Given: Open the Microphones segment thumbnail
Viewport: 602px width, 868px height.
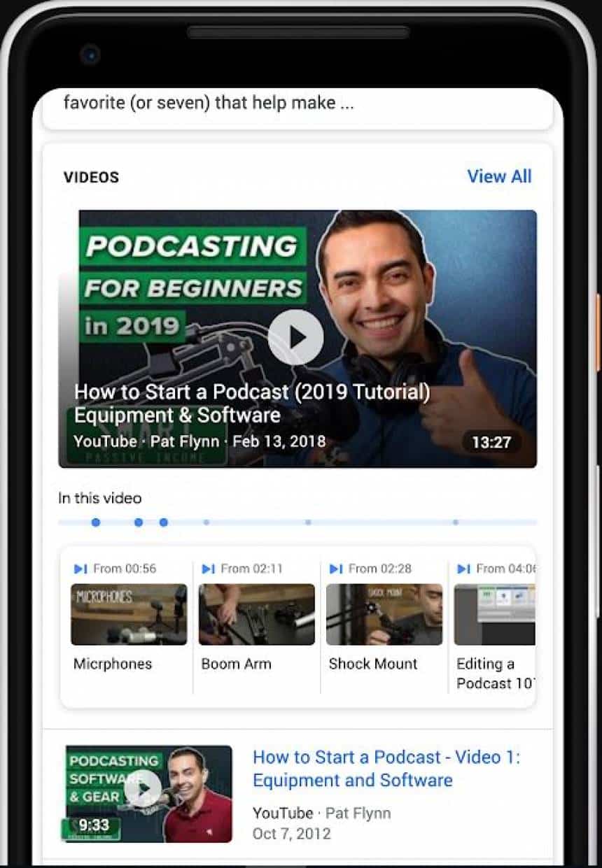Looking at the screenshot, I should tap(129, 614).
